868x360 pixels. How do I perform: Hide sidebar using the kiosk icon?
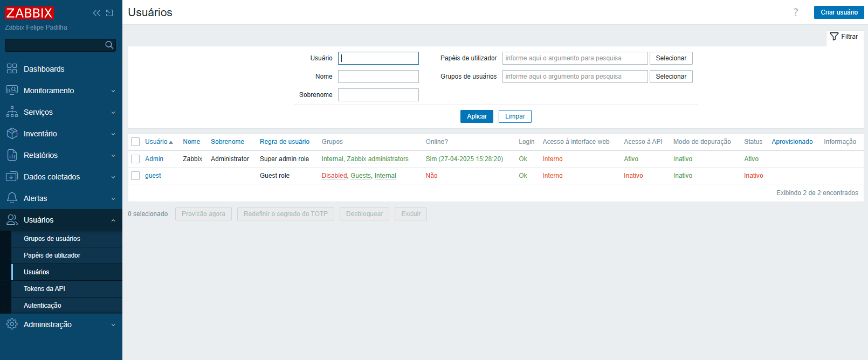[109, 13]
